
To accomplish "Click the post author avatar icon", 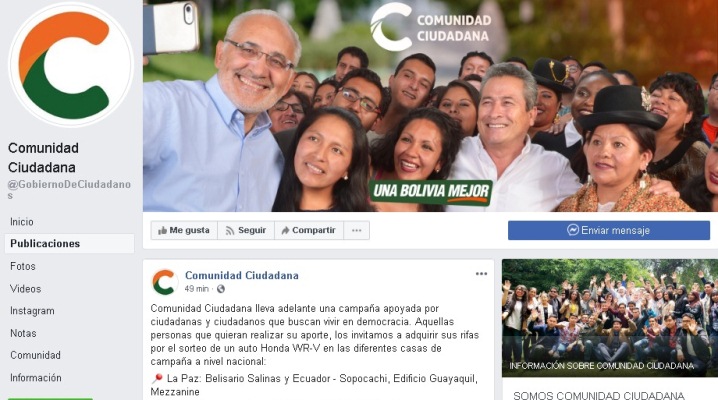I will pos(164,281).
